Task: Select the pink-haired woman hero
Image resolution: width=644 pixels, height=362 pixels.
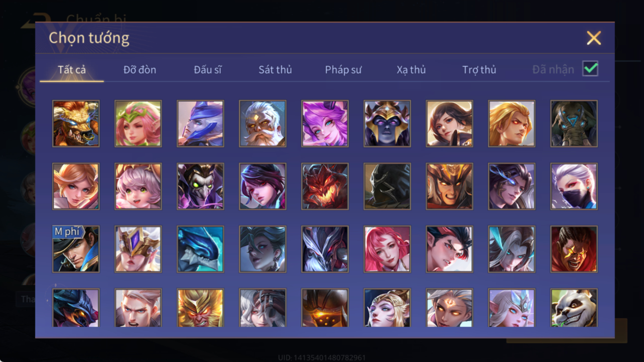Action: 387,249
